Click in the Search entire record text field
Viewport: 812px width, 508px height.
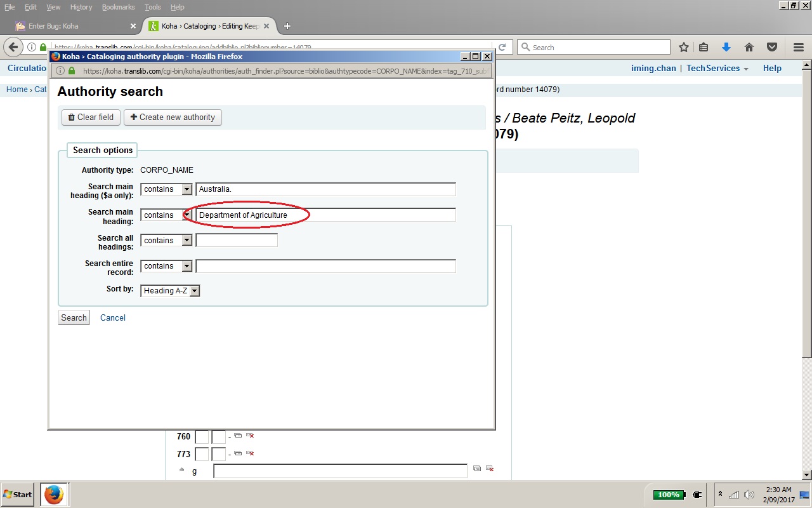(325, 266)
